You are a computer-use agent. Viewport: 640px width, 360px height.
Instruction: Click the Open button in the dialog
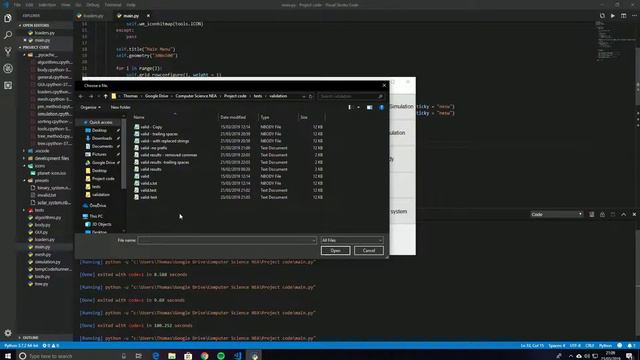click(x=336, y=251)
